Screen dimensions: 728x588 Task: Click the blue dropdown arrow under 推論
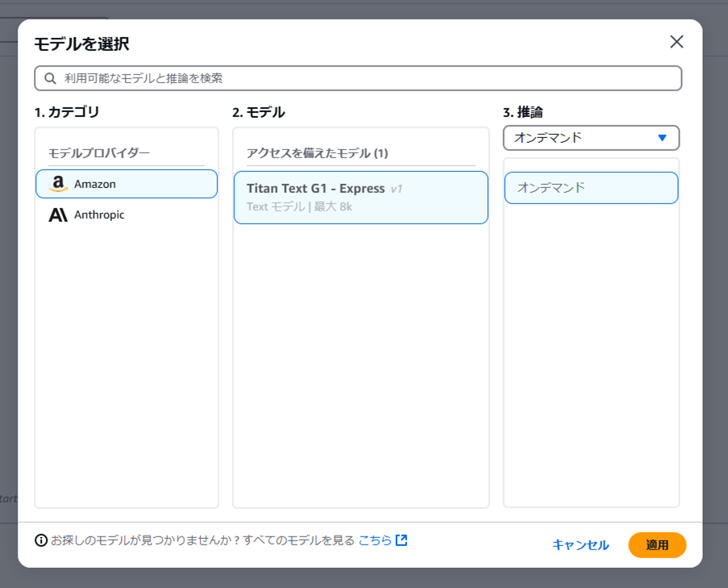(x=663, y=137)
